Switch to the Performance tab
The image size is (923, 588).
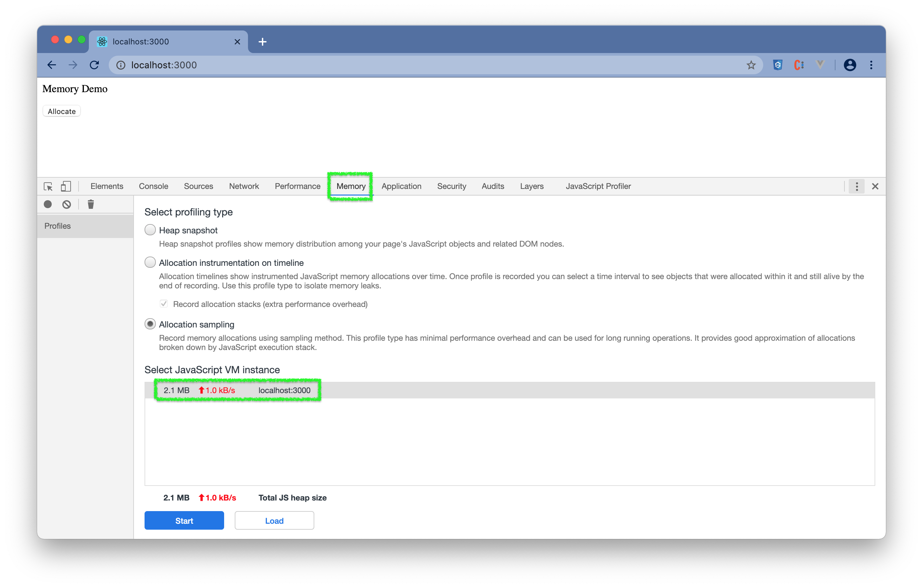(x=297, y=186)
